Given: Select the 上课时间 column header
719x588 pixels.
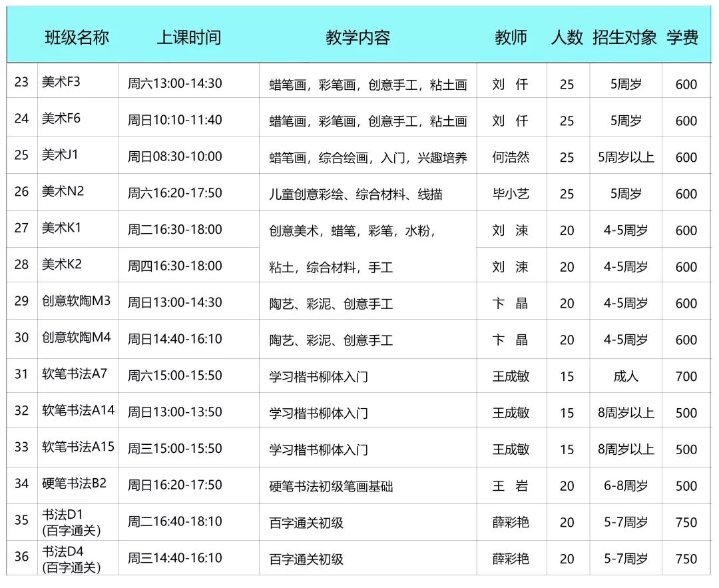Looking at the screenshot, I should coord(188,37).
